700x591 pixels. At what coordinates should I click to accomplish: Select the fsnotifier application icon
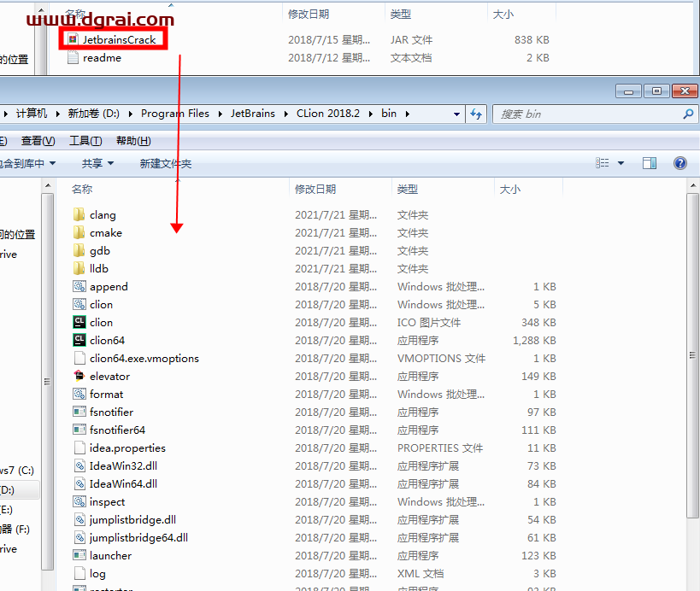coord(79,412)
